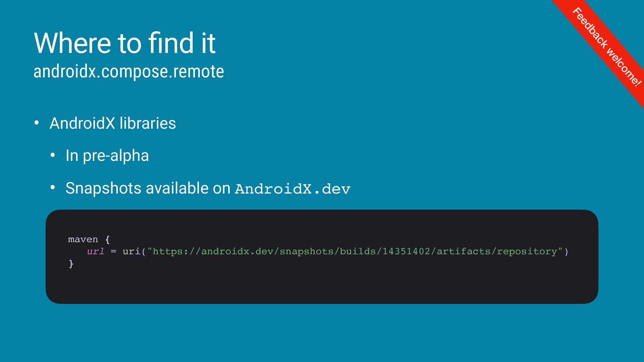Image resolution: width=644 pixels, height=362 pixels.
Task: Click the bullet dot before "In pre-alpha"
Action: tap(53, 155)
